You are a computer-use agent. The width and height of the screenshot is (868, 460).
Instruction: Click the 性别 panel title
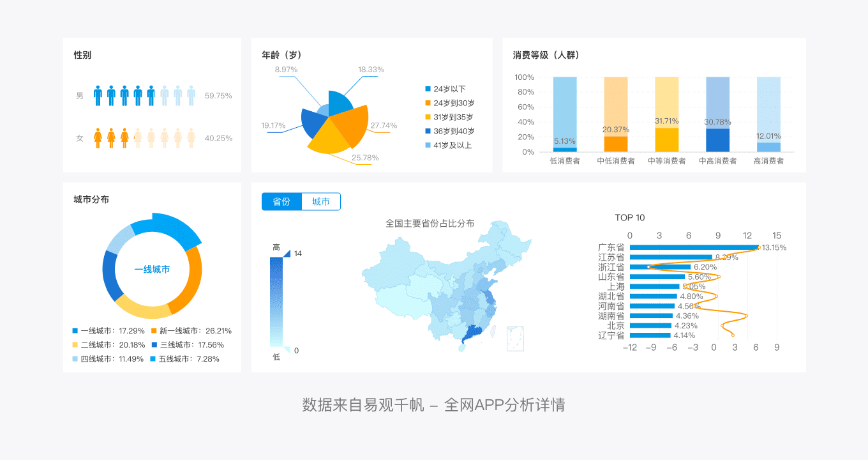click(82, 55)
